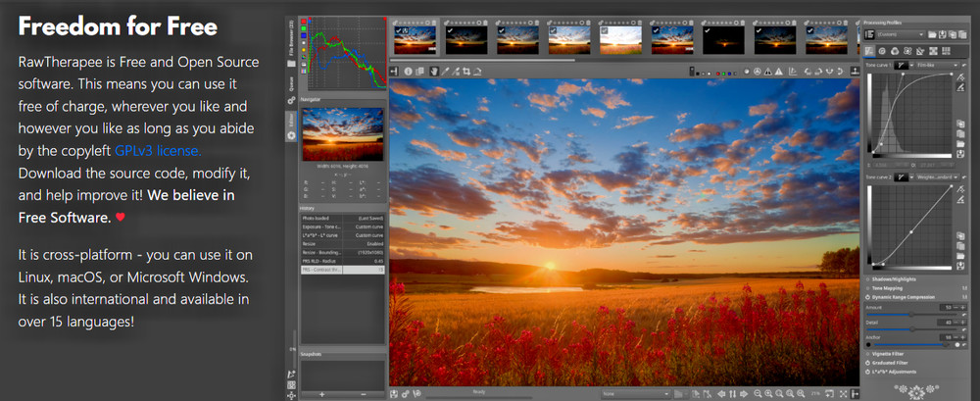Image resolution: width=980 pixels, height=401 pixels.
Task: Open the GPLv3 license link
Action: (158, 151)
